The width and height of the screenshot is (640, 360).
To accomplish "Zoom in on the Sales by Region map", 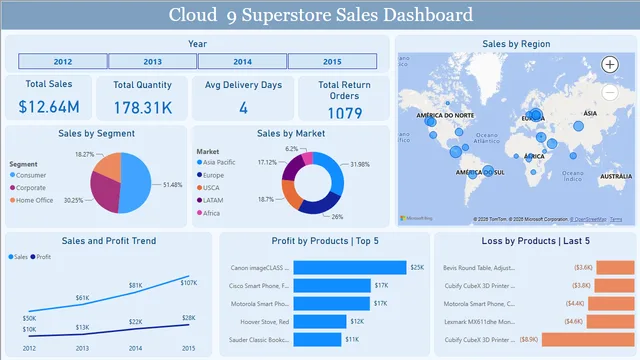I will [610, 64].
